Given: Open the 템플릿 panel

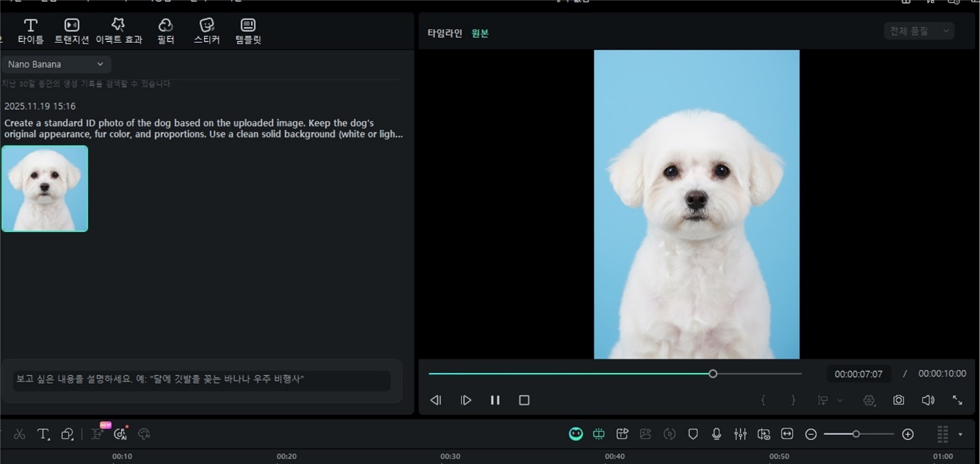Looking at the screenshot, I should 247,31.
